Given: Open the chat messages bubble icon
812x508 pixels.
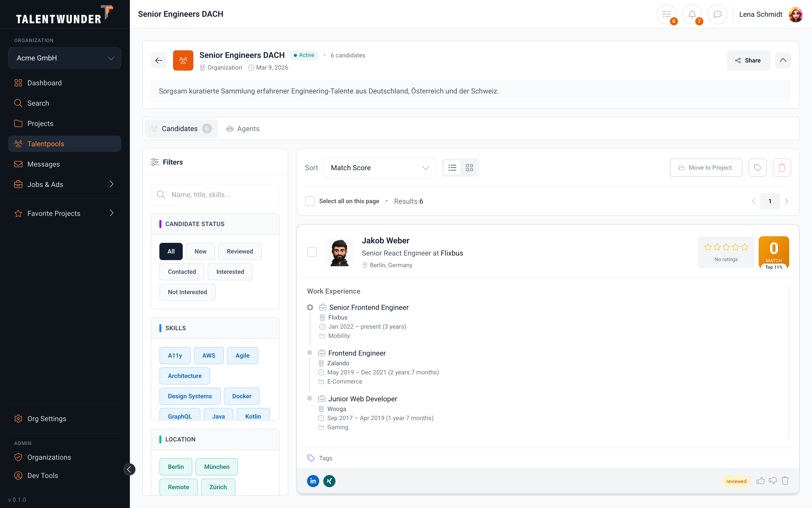Looking at the screenshot, I should point(717,14).
